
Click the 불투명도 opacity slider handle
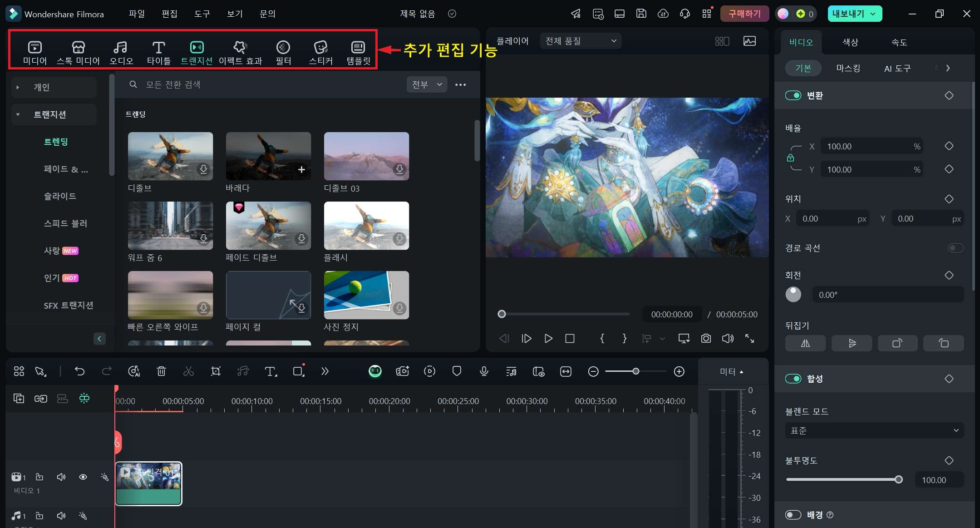click(x=898, y=479)
